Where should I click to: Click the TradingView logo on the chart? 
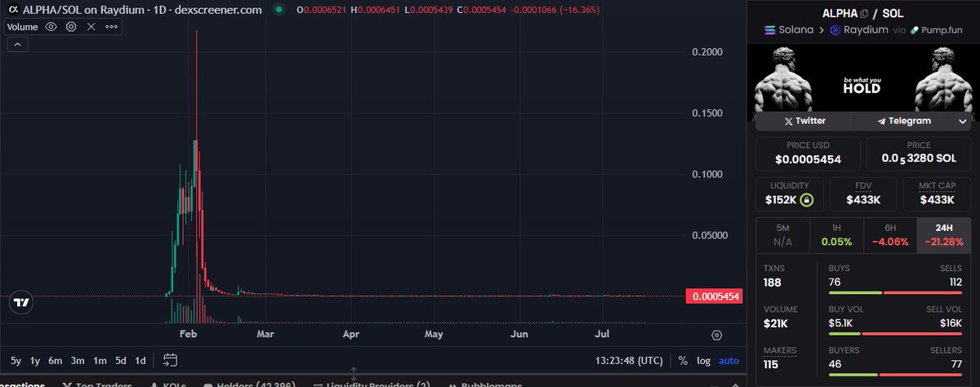[x=20, y=302]
